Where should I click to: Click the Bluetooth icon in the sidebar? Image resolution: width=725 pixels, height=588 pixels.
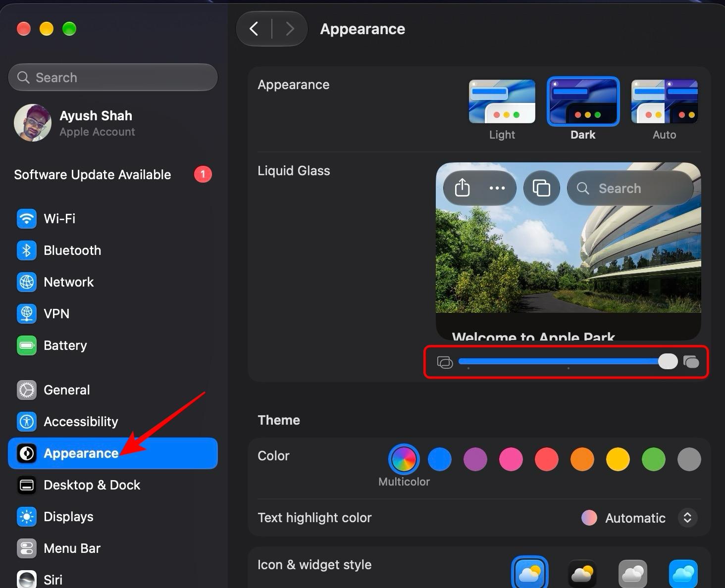(27, 250)
